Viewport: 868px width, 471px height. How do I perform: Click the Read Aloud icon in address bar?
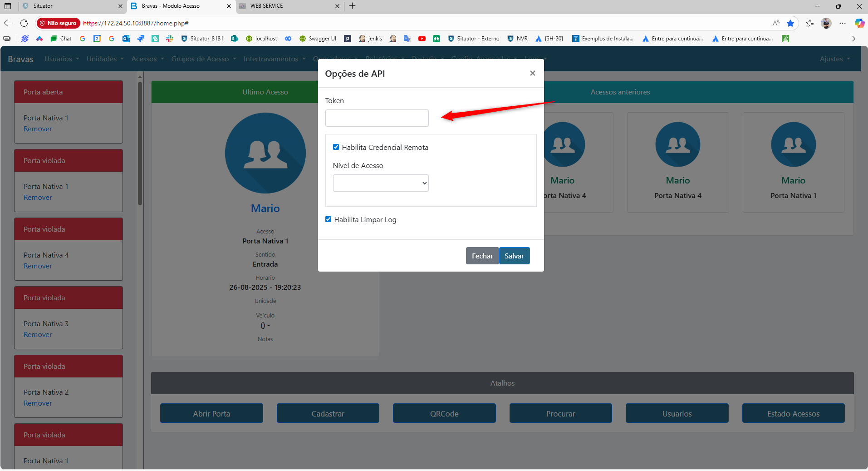point(776,23)
